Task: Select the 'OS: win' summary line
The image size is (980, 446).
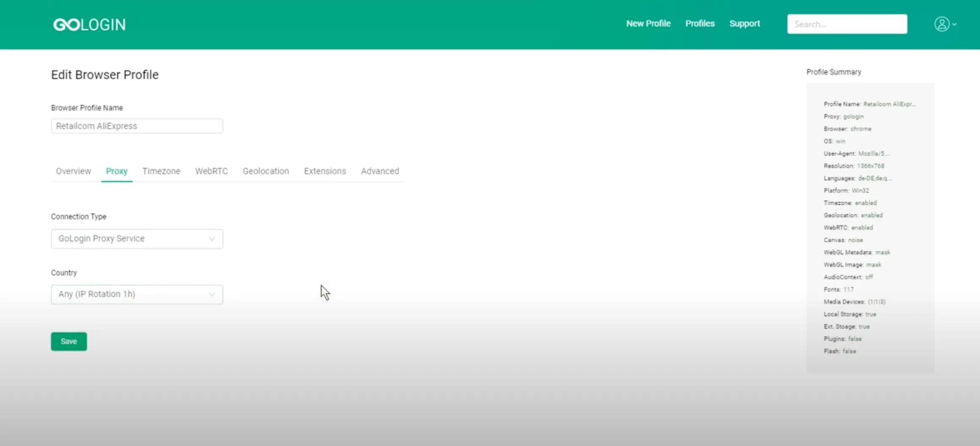Action: click(834, 141)
